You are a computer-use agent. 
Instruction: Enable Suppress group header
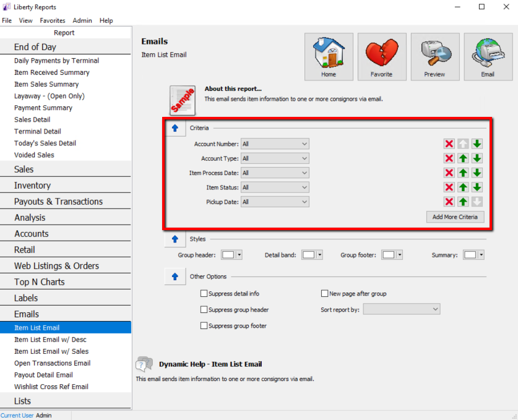pos(204,310)
